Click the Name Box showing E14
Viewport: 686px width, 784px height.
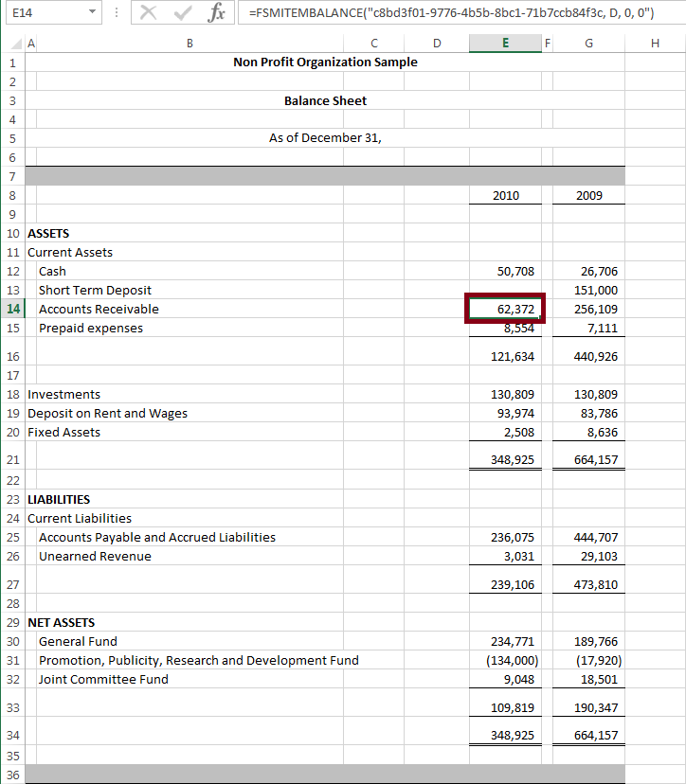tap(43, 12)
